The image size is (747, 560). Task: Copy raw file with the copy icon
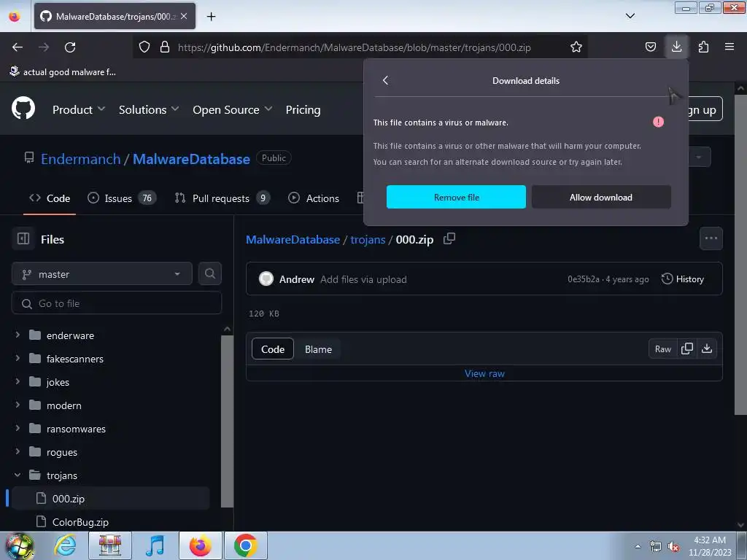click(x=687, y=349)
